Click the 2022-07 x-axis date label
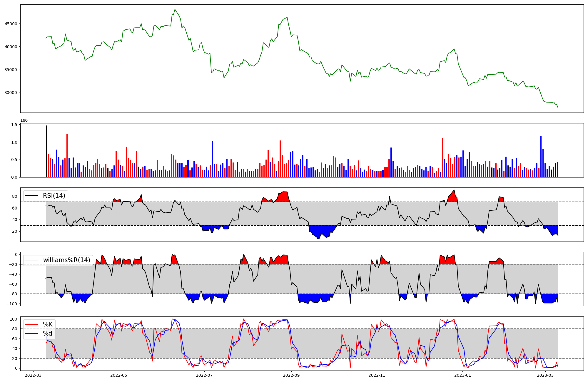The height and width of the screenshot is (382, 588). click(204, 375)
